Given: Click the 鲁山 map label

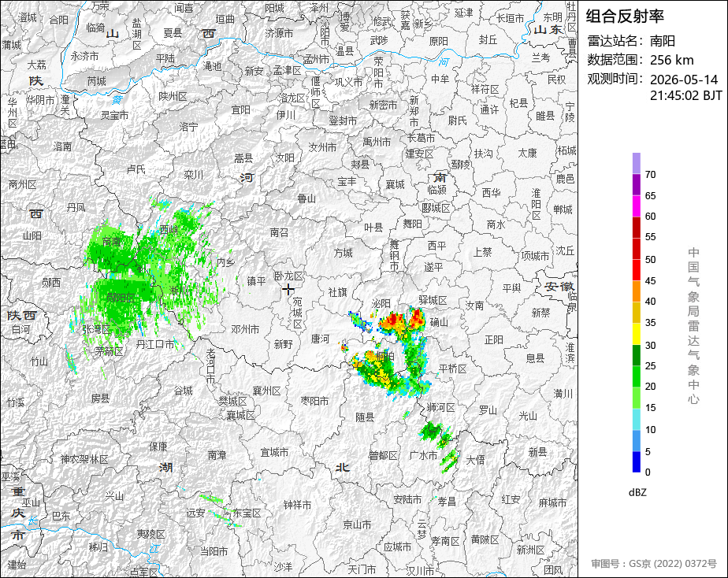Looking at the screenshot, I should click(x=306, y=198).
